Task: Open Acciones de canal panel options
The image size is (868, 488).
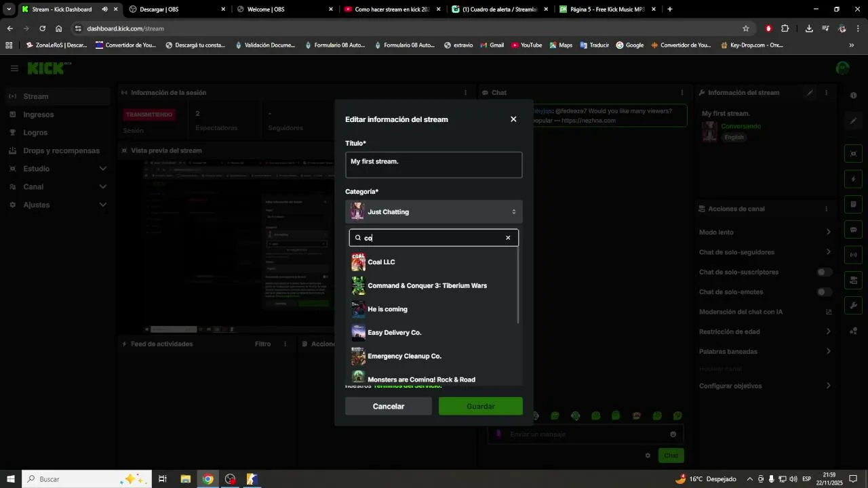Action: click(x=826, y=209)
